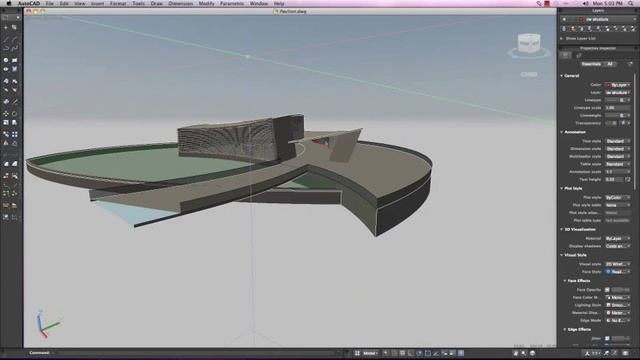Toggle current layer visibility in Layers panel
Screen dimensions: 640x360
click(x=564, y=19)
